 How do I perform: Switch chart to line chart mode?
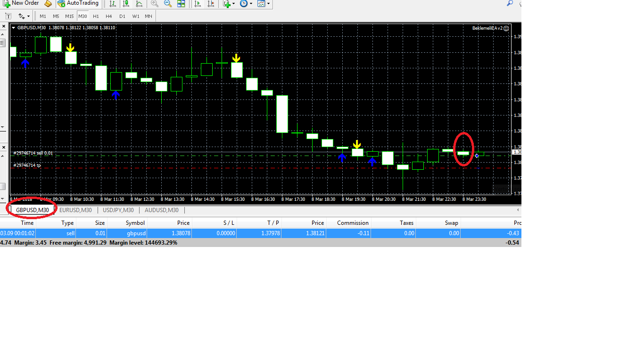139,4
